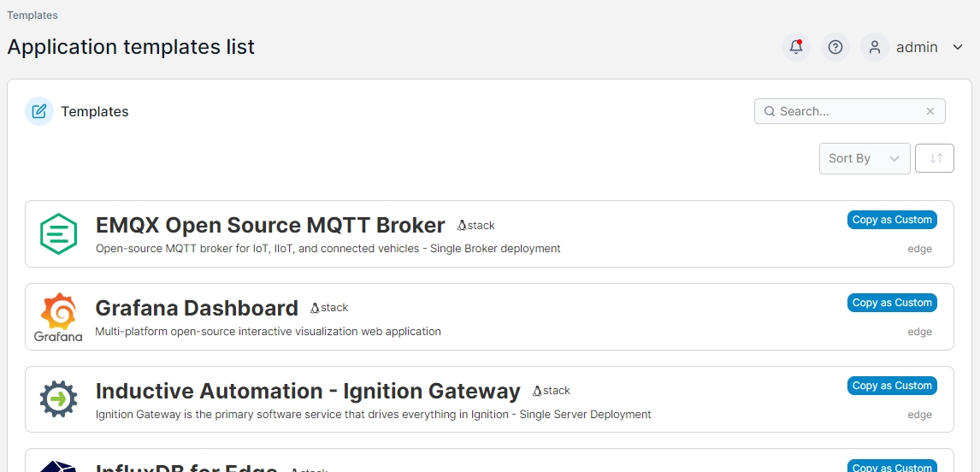Open the notifications bell icon
This screenshot has width=980, height=472.
pos(796,47)
